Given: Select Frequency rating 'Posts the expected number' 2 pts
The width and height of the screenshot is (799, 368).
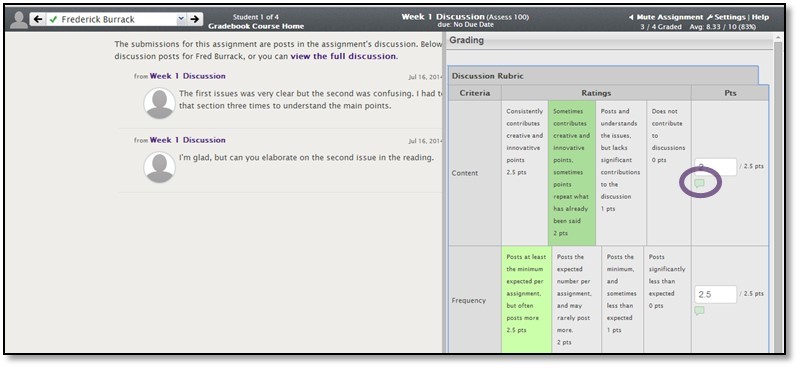Looking at the screenshot, I should [x=576, y=300].
